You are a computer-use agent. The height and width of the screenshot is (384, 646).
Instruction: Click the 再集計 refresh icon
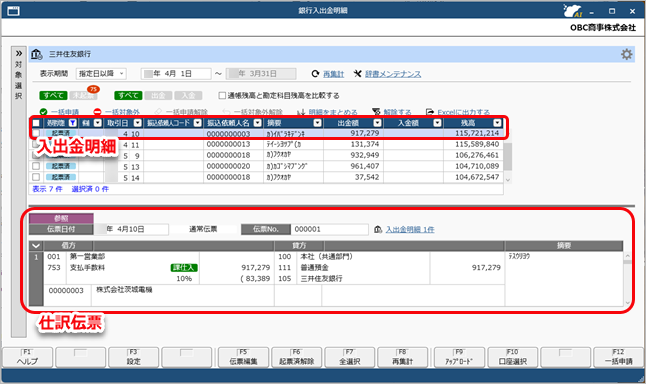[x=315, y=74]
